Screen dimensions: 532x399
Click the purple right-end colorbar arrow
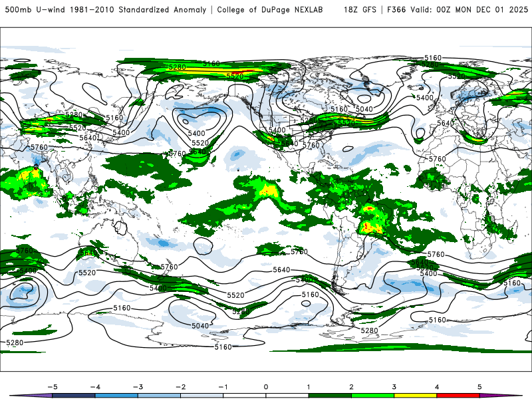pos(501,396)
